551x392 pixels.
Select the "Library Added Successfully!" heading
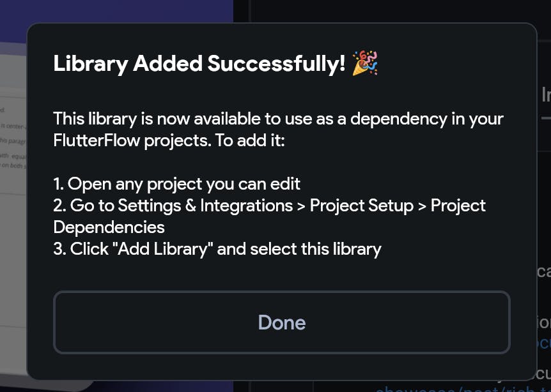pyautogui.click(x=199, y=63)
